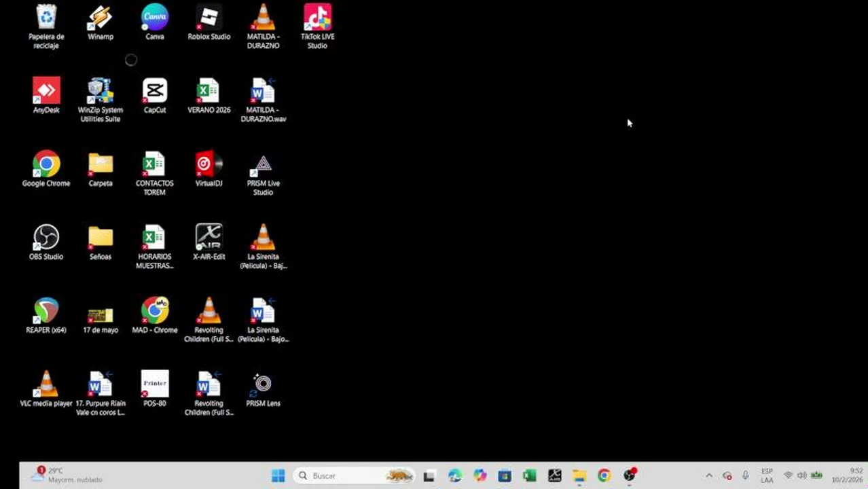This screenshot has width=868, height=489.
Task: Open Microsoft Store from the taskbar
Action: click(x=505, y=475)
